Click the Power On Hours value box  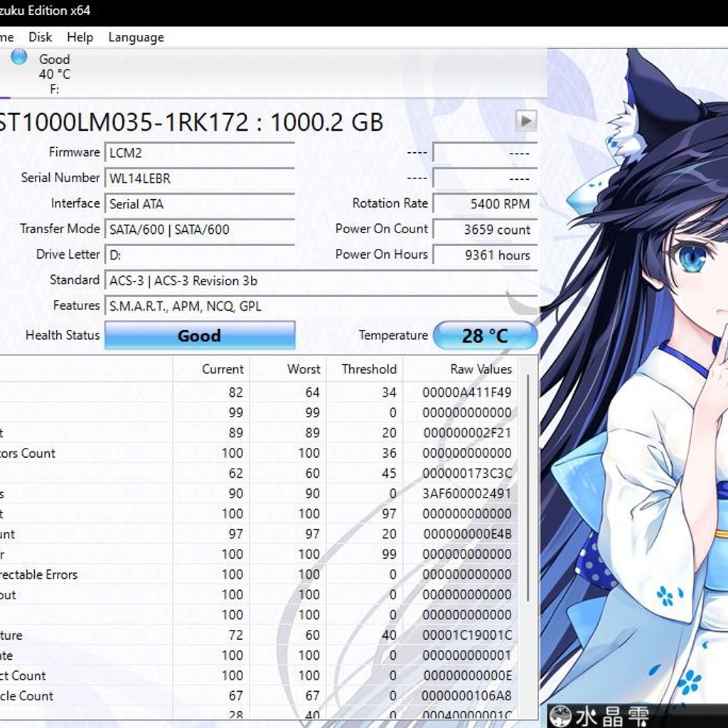(x=485, y=255)
